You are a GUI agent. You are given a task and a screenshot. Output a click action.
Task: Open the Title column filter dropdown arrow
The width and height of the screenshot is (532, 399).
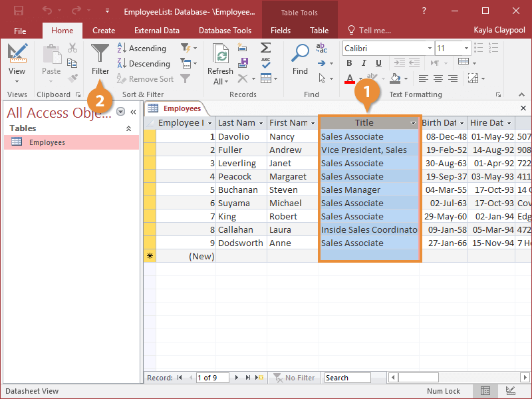[413, 123]
